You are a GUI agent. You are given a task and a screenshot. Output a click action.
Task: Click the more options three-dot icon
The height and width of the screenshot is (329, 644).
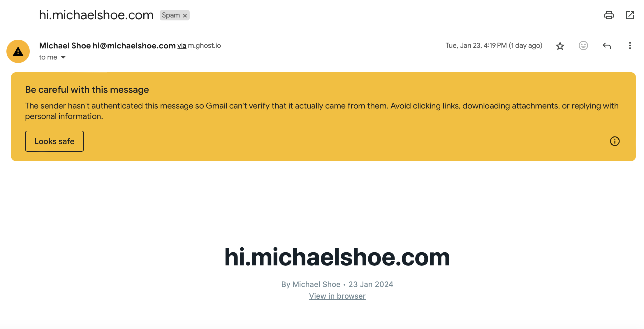(x=630, y=45)
